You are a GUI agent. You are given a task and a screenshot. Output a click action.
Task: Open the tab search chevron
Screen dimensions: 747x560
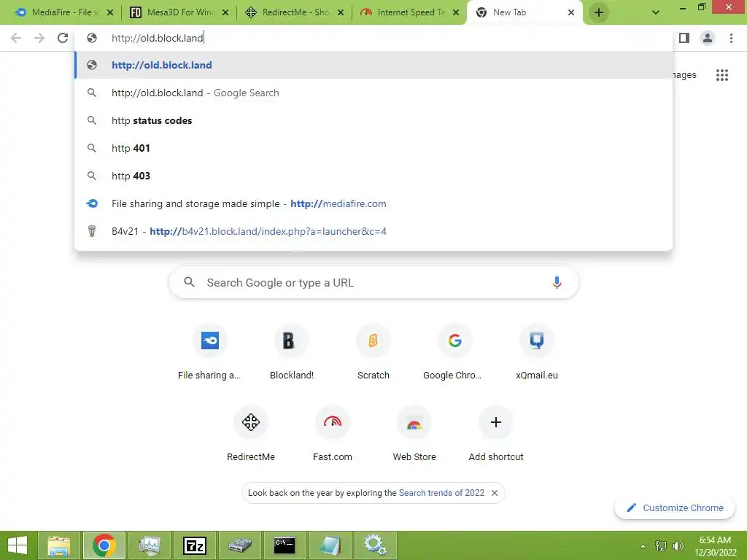tap(656, 12)
